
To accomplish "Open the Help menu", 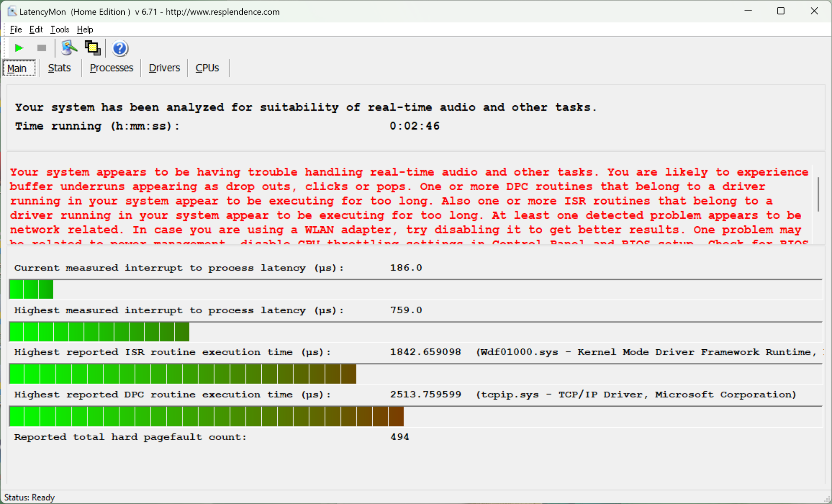I will click(x=85, y=29).
